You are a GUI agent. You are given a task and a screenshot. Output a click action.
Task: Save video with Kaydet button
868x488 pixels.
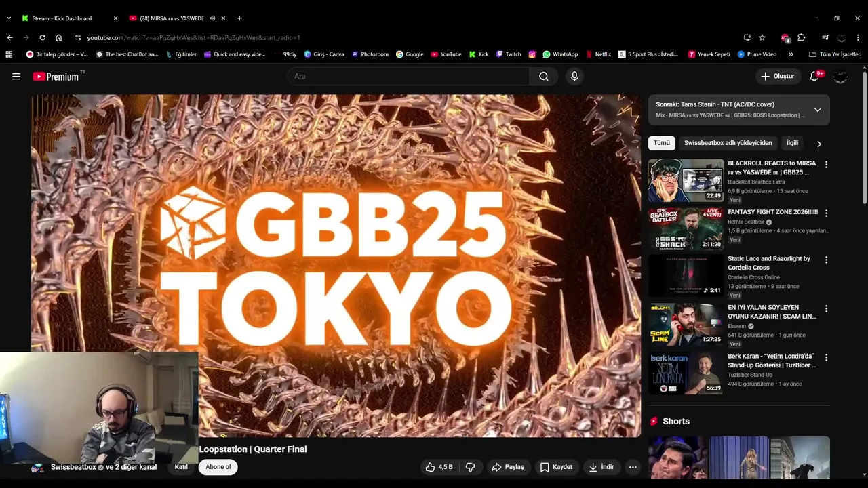click(556, 467)
